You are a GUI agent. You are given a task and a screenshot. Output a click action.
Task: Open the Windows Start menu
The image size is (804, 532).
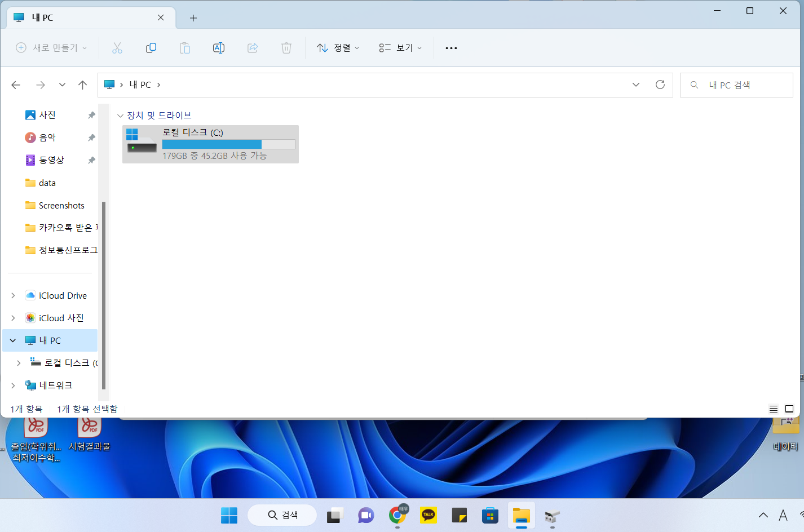(229, 515)
